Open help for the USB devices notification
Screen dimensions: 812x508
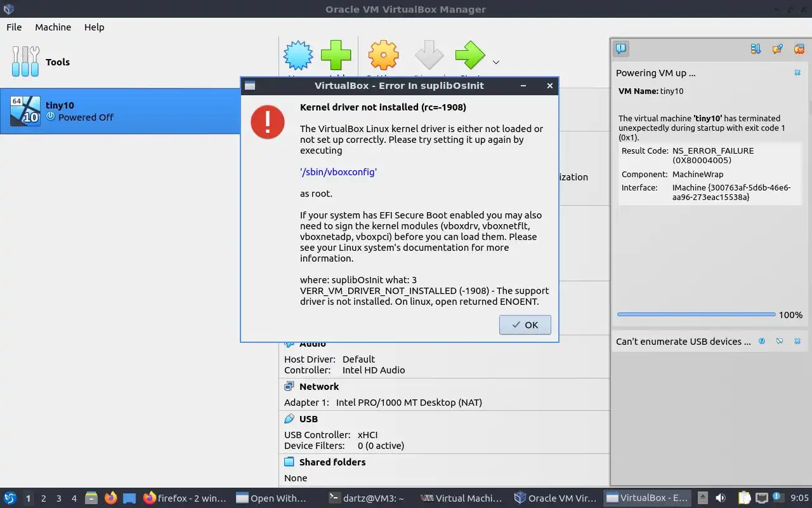[x=762, y=342]
